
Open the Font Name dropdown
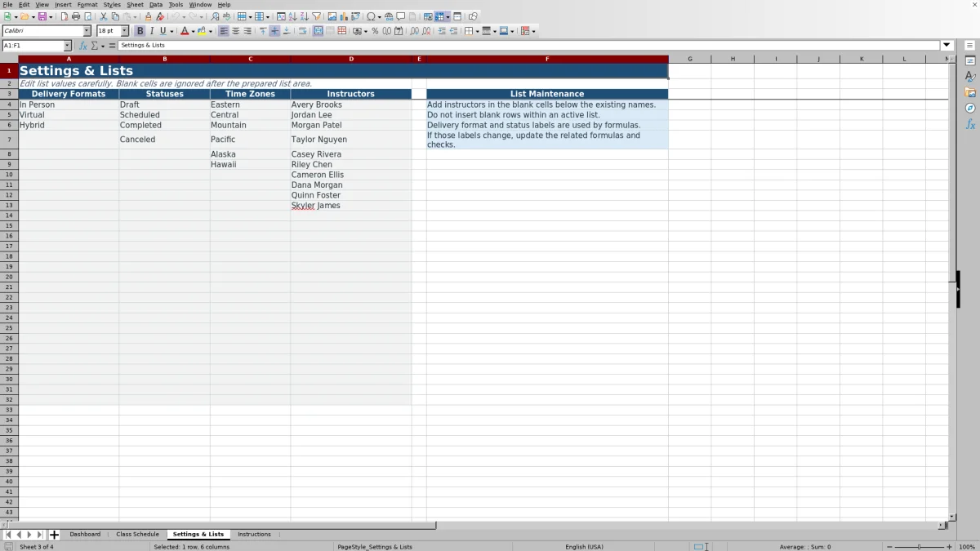[87, 31]
